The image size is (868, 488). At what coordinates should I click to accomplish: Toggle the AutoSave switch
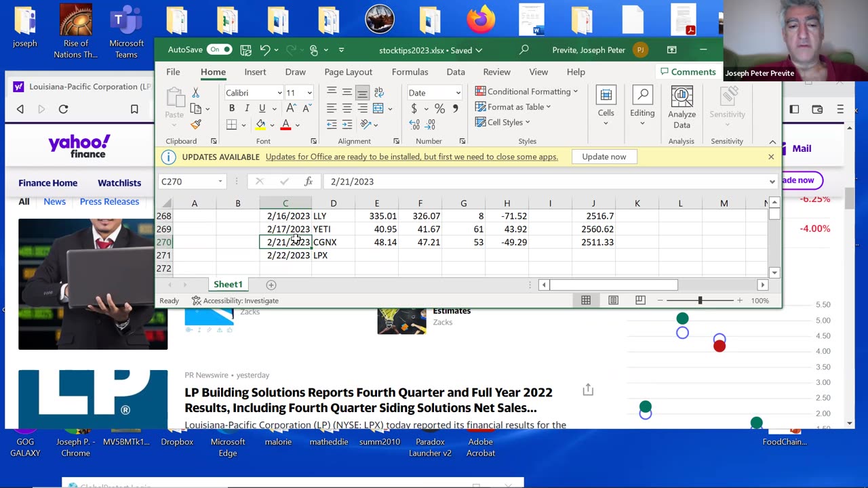[220, 49]
